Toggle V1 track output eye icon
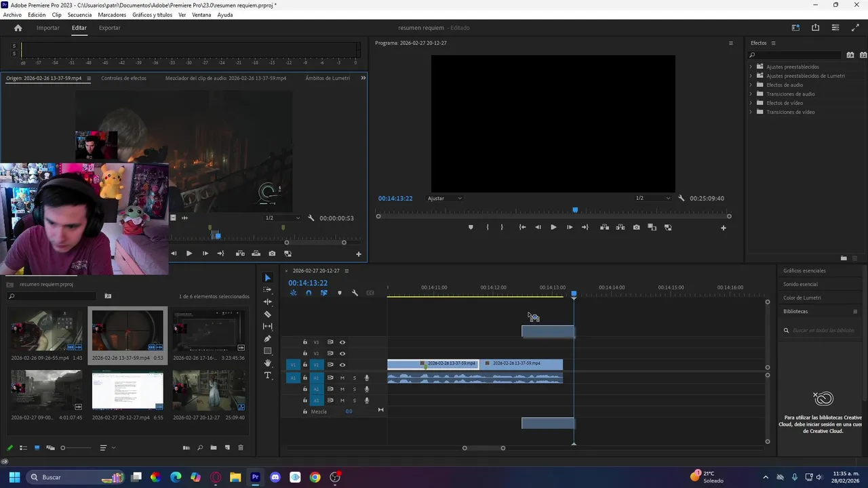 click(x=342, y=365)
